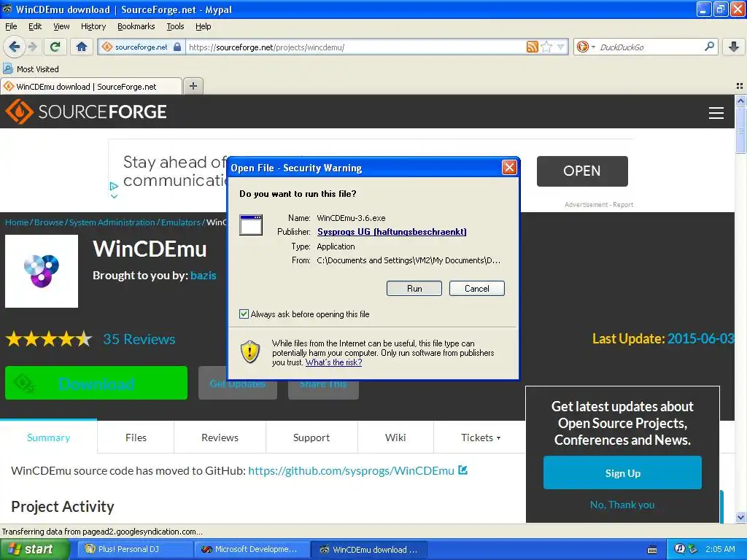Click the page scrollbar down arrow
This screenshot has height=560, width=747.
[x=740, y=517]
